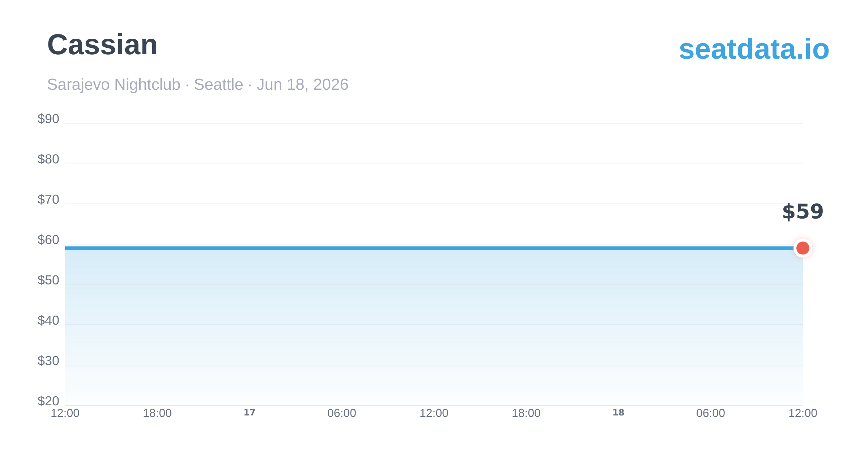The image size is (868, 456).
Task: Click the first 18:00 time label
Action: point(157,413)
